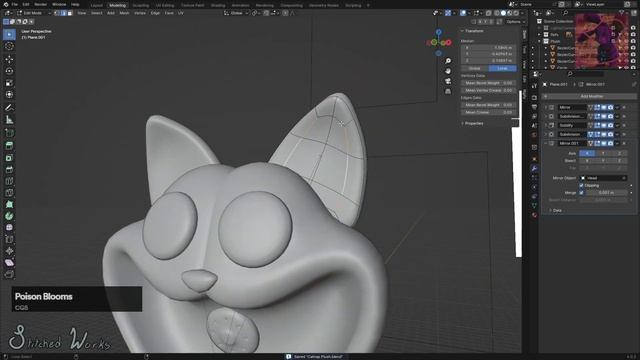Click the red X axis gizmo handle
Viewport: 640px width, 360px height.
click(449, 42)
